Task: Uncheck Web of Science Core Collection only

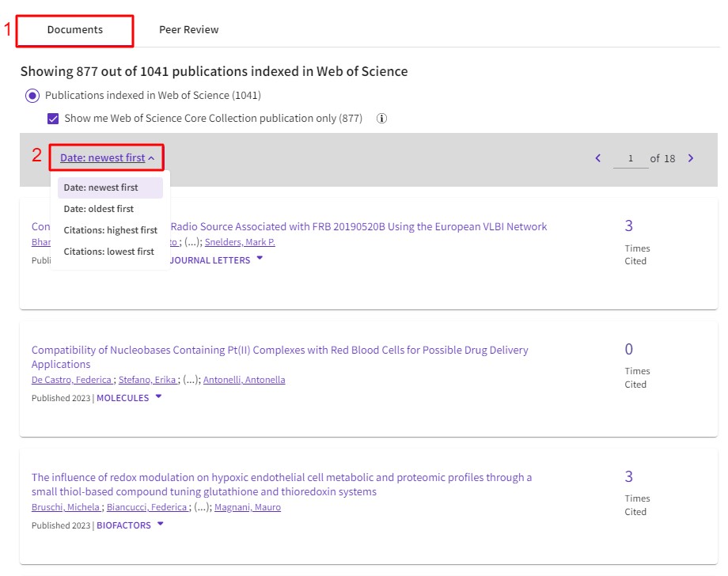Action: (x=53, y=119)
